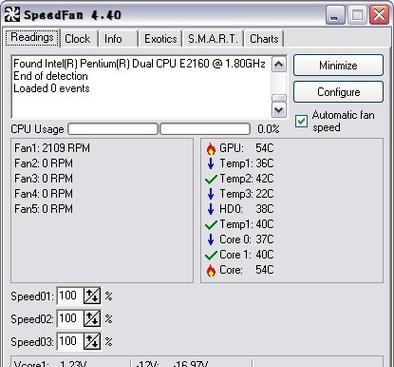Click the green checkmark beside Temp2 42C
Screen dimensions: 394x367
(211, 179)
